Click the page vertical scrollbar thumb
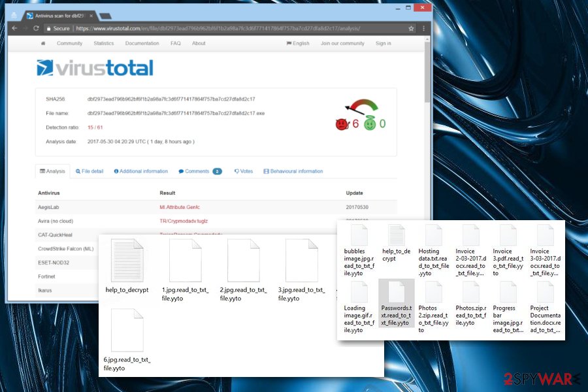 tap(427, 71)
